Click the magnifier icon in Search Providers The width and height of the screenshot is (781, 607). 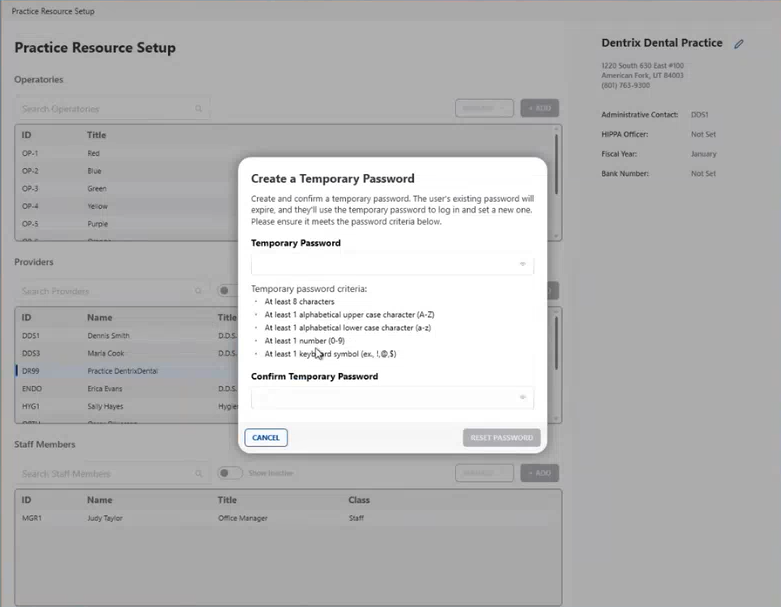(199, 292)
